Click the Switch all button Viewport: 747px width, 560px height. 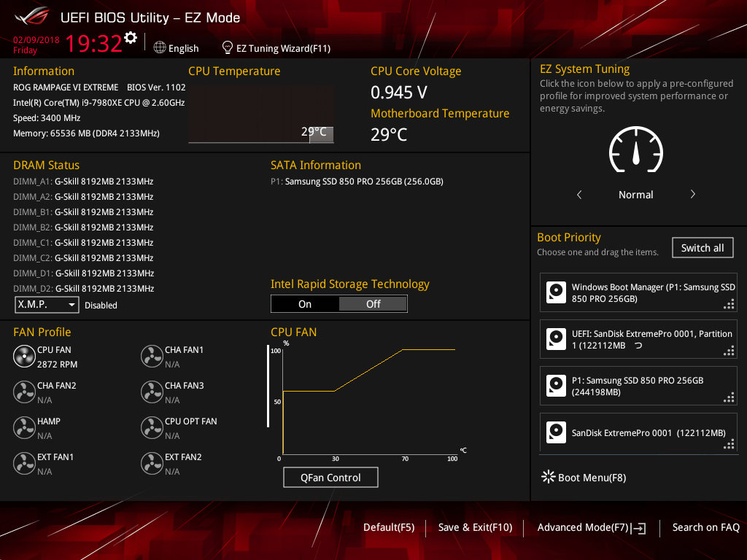[x=703, y=248]
